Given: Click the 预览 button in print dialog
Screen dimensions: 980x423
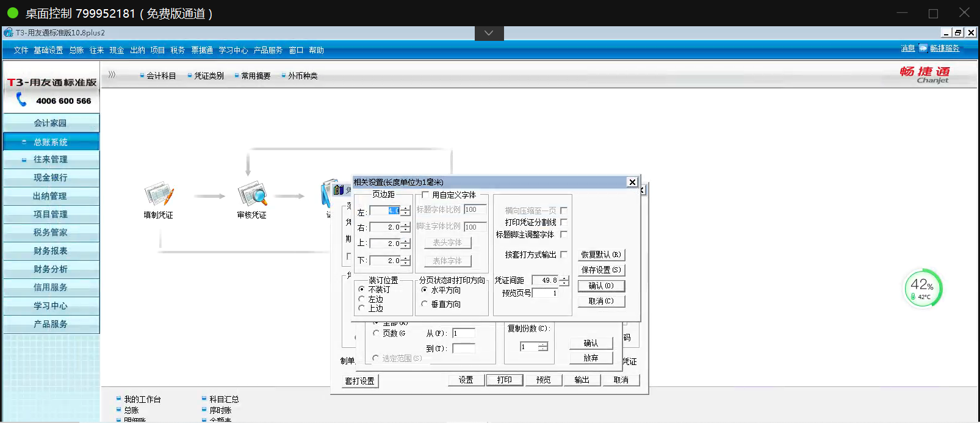Looking at the screenshot, I should tap(544, 380).
